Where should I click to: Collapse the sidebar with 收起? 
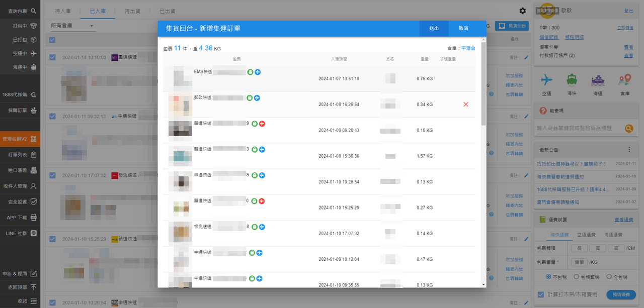point(20,301)
